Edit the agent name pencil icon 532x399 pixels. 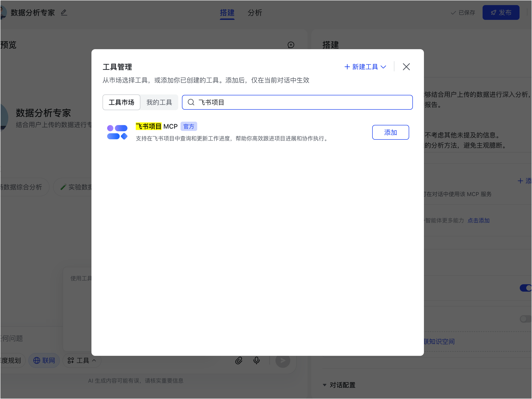[64, 12]
